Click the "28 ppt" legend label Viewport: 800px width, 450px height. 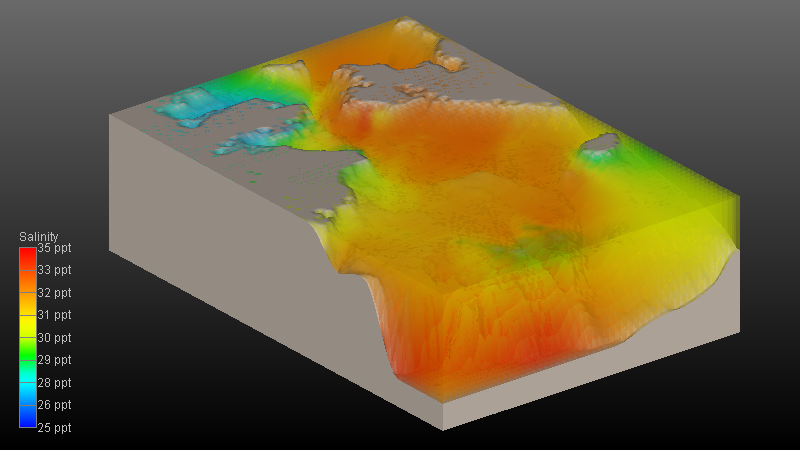pos(55,383)
